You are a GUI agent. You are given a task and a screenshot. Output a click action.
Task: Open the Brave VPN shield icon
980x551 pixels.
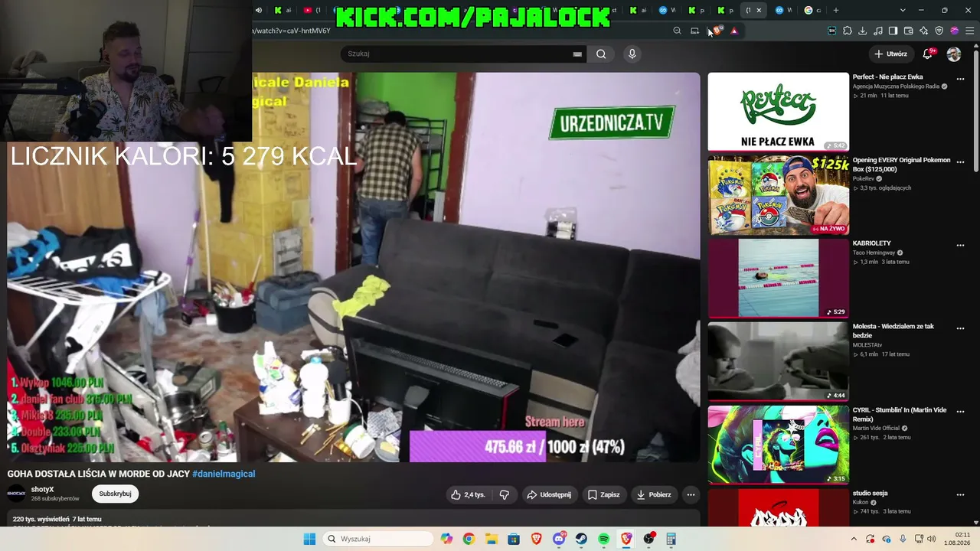(939, 31)
